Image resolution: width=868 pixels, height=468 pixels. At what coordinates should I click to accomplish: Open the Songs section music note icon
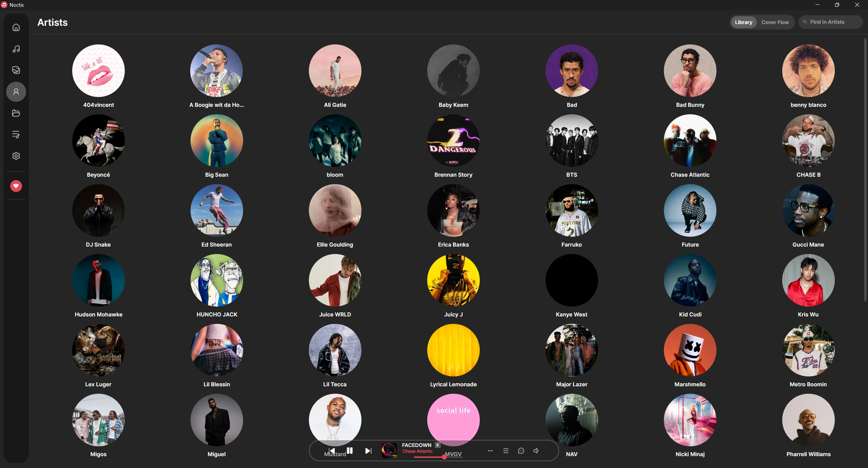point(16,49)
